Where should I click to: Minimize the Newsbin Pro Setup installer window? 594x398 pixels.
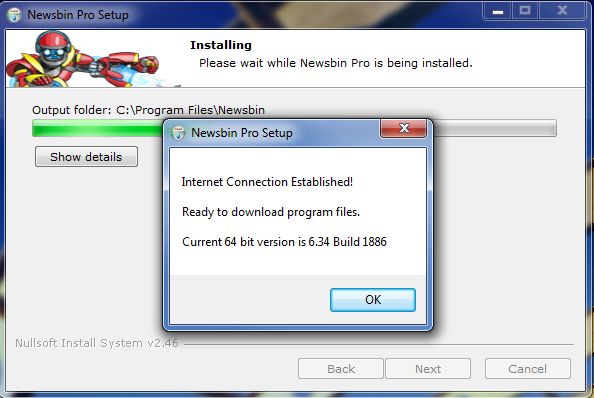497,11
